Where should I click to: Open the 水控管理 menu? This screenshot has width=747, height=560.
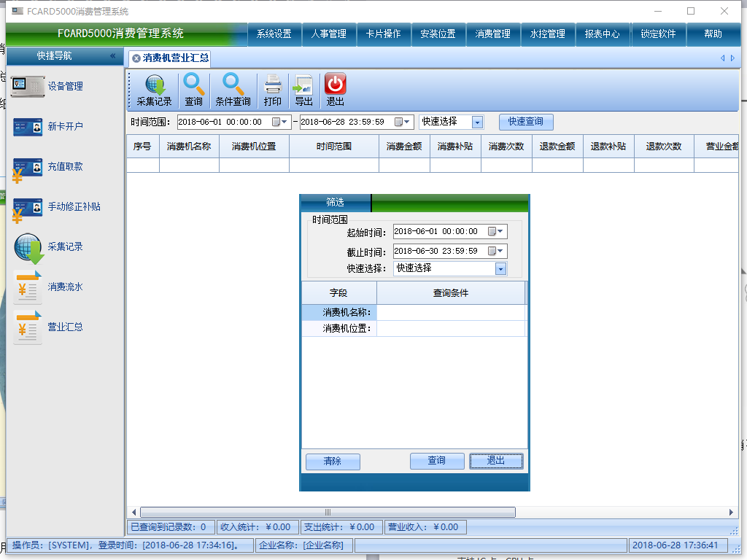[548, 34]
